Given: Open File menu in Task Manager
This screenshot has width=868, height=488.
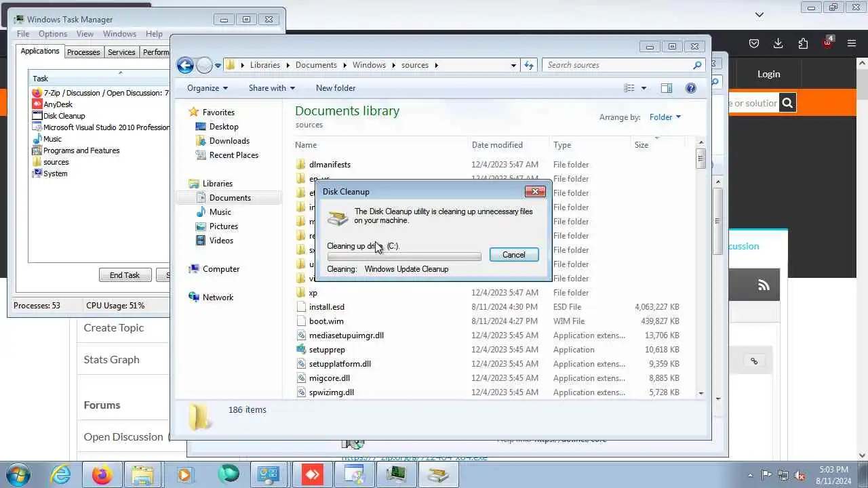Looking at the screenshot, I should [23, 34].
